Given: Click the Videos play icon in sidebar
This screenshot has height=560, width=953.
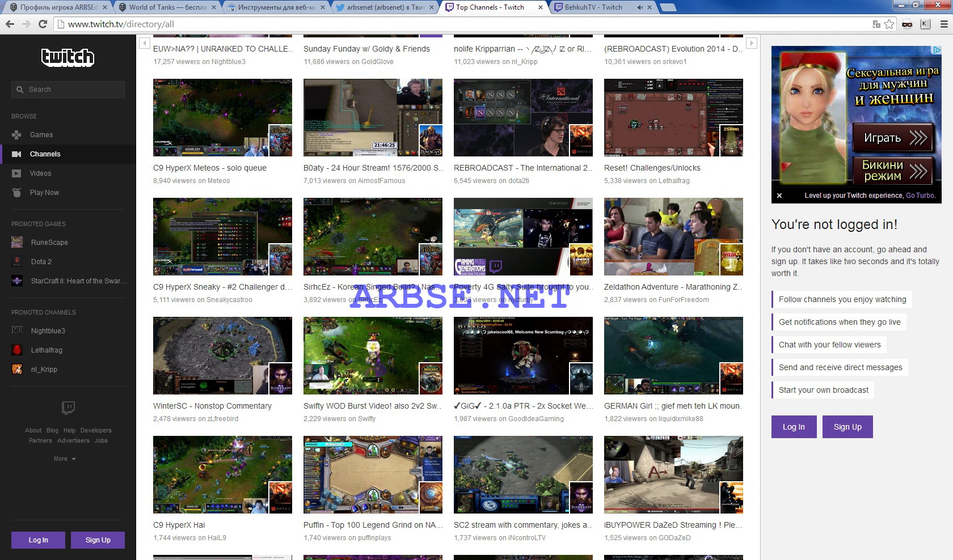Looking at the screenshot, I should tap(17, 173).
